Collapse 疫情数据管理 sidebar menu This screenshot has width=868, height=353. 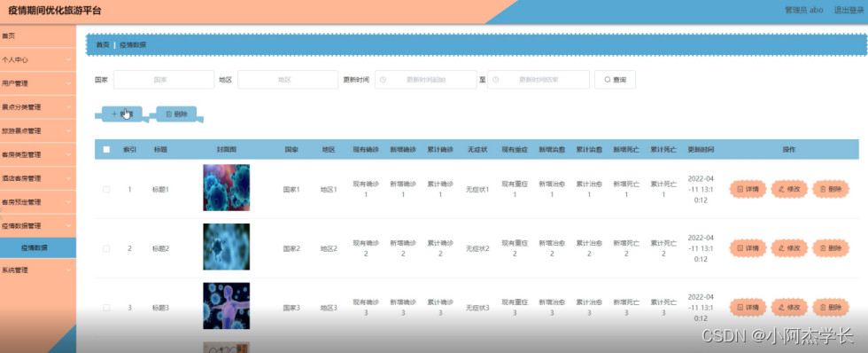(x=37, y=226)
